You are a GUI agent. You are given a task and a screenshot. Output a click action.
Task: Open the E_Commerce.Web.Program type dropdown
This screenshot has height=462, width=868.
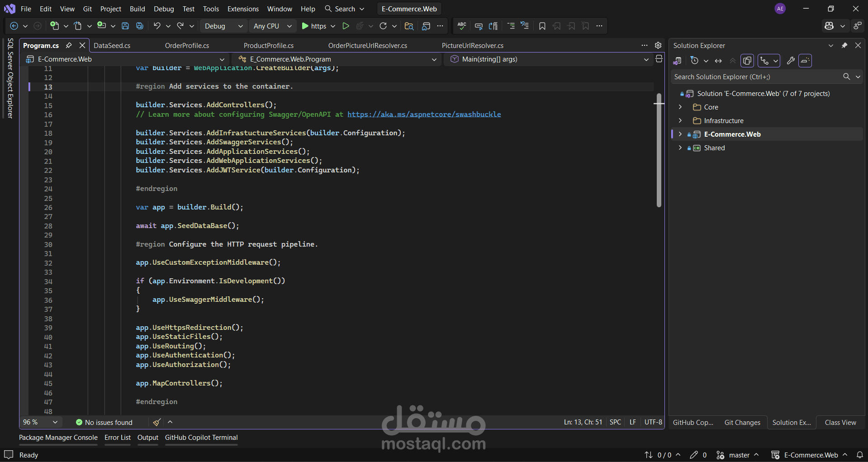337,59
